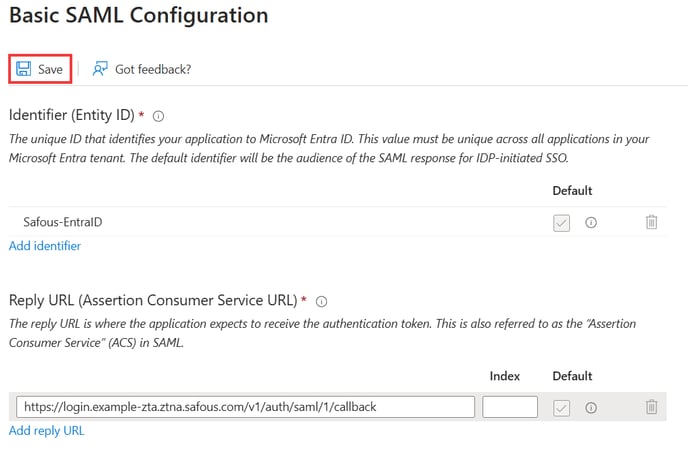The image size is (688, 458).
Task: Toggle Default checkbox for the reply URL
Action: point(562,408)
